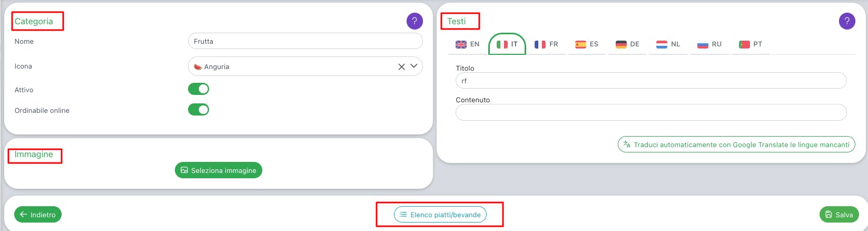Image resolution: width=868 pixels, height=231 pixels.
Task: Click the Spanish flag icon
Action: [580, 44]
